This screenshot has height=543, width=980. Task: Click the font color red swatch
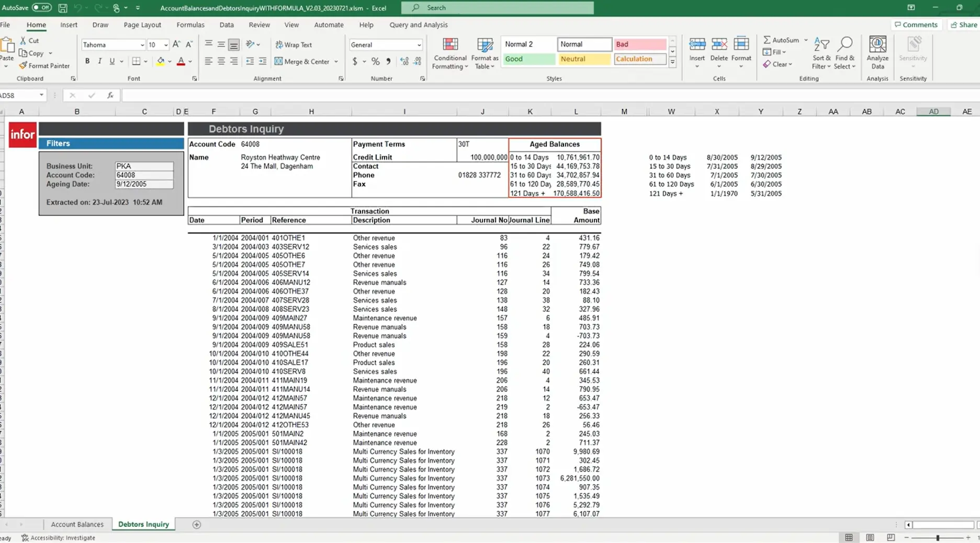(181, 62)
